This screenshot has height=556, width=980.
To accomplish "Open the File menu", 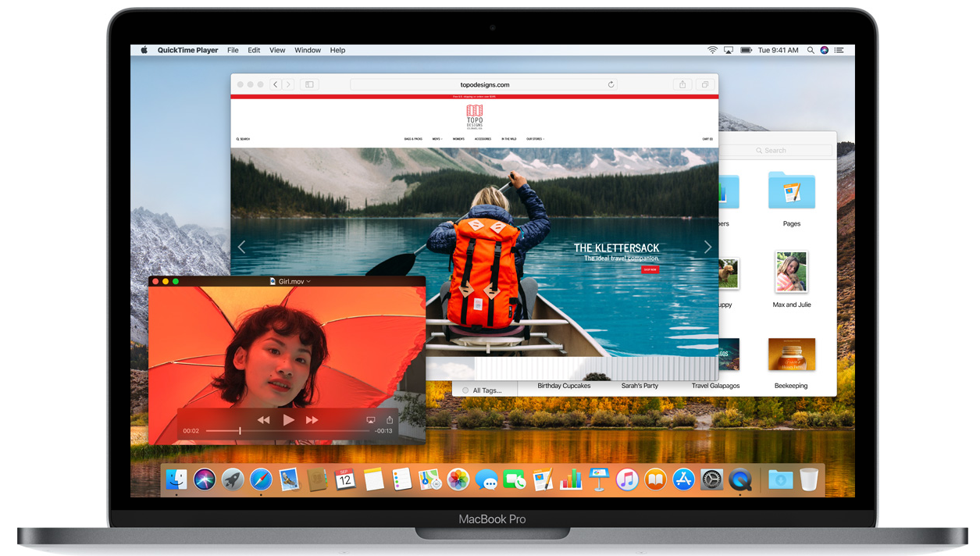I will click(x=233, y=50).
